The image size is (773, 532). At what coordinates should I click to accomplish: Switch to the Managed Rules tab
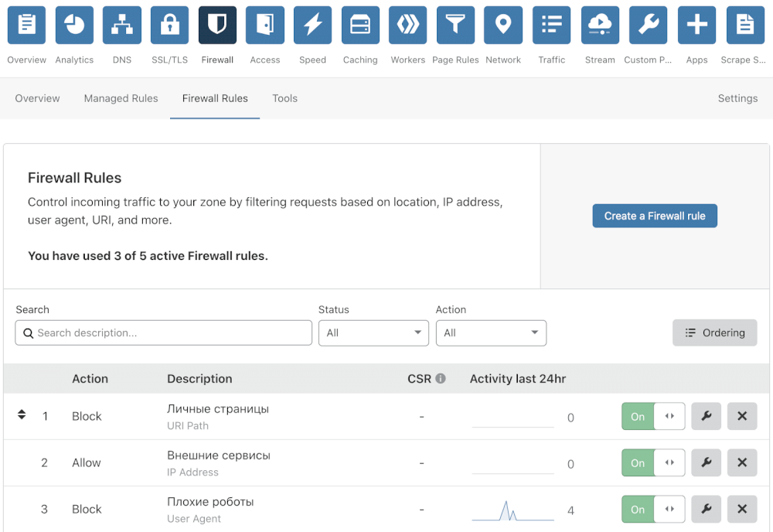tap(121, 98)
